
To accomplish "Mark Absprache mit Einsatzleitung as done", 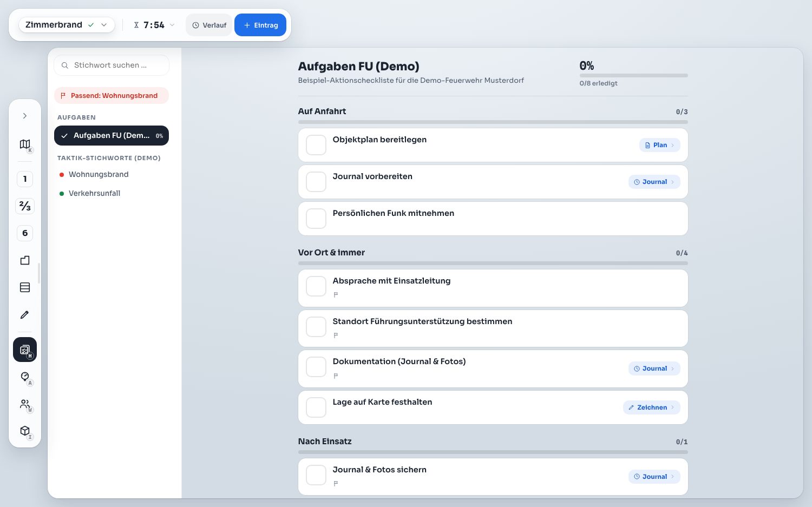I will pyautogui.click(x=316, y=286).
